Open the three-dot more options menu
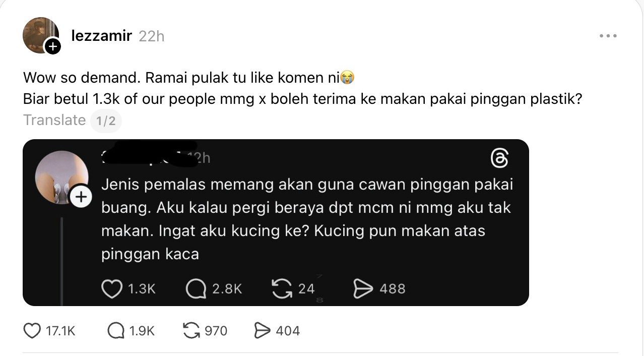The image size is (644, 356). point(608,36)
